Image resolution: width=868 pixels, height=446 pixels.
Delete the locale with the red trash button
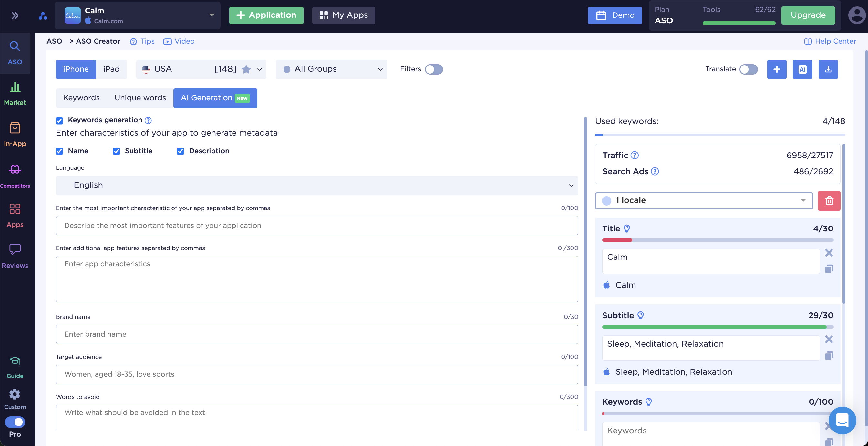[829, 201]
